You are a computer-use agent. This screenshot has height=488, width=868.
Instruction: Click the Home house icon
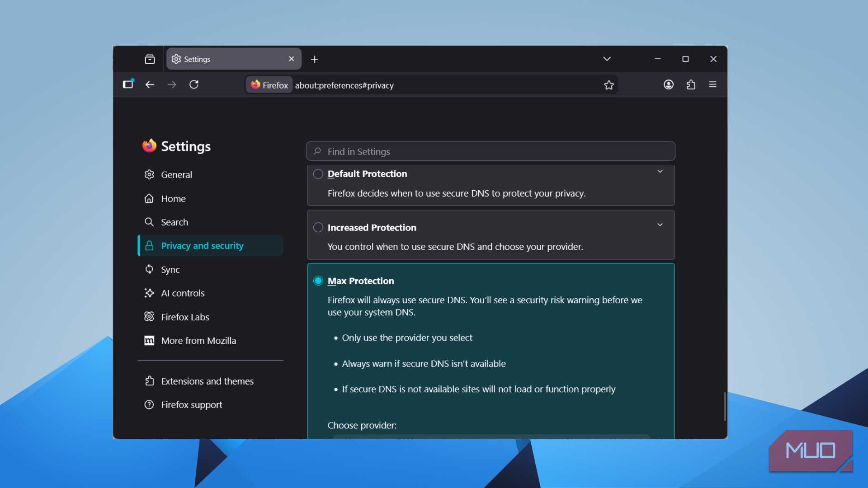[149, 198]
